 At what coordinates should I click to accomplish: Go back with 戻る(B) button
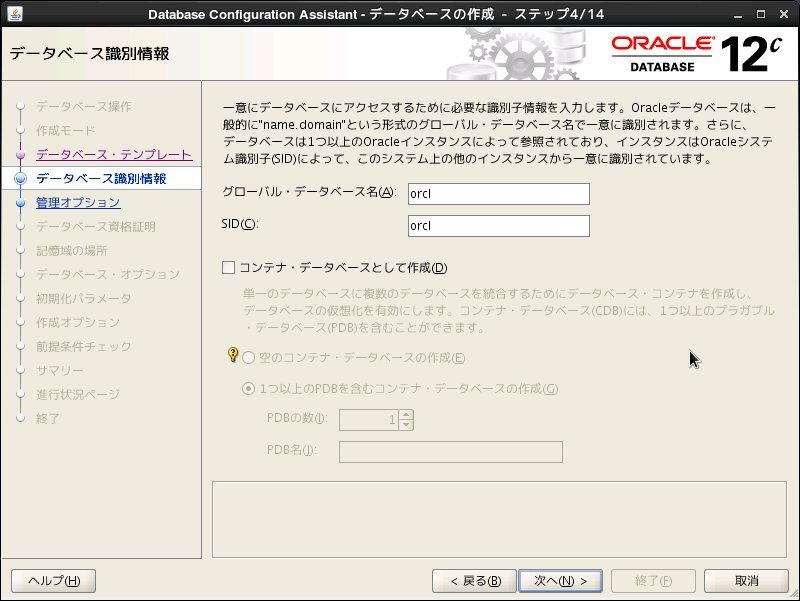click(474, 581)
